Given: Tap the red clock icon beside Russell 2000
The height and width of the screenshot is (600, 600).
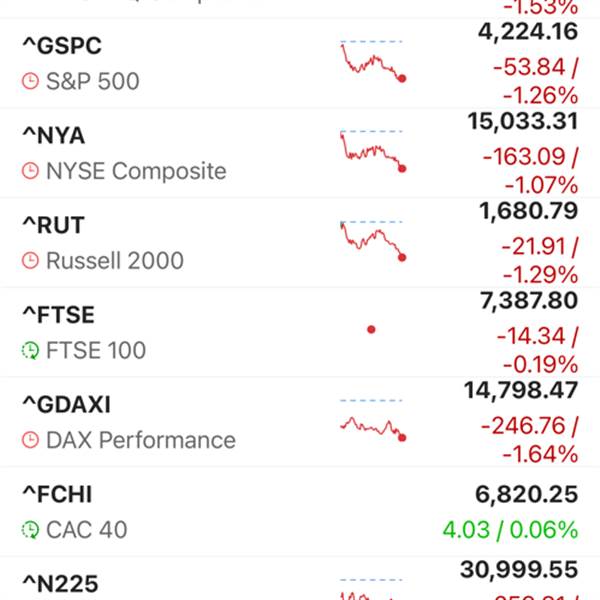Looking at the screenshot, I should 30,261.
